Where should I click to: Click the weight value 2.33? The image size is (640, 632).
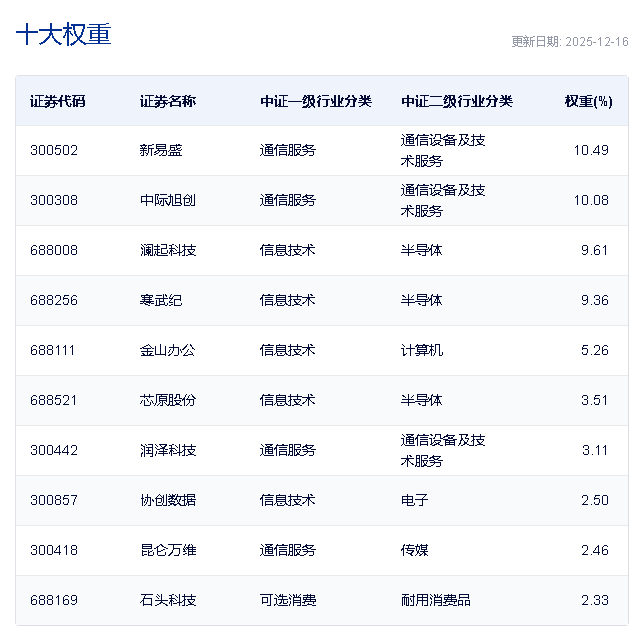(x=595, y=600)
